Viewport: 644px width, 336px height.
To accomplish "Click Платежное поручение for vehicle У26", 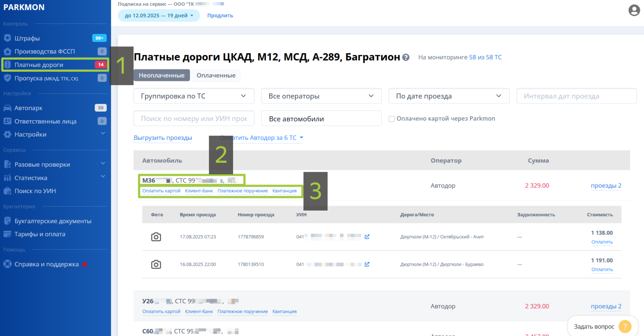I will pyautogui.click(x=243, y=312).
